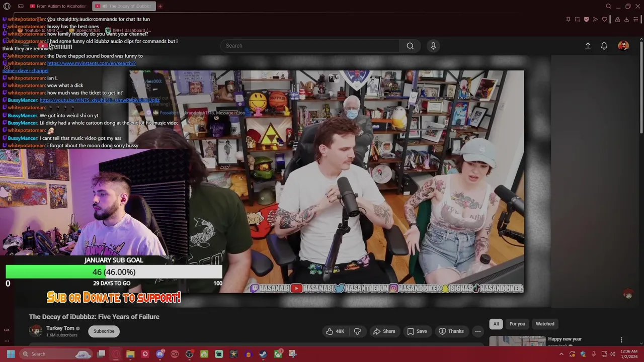The width and height of the screenshot is (644, 362).
Task: Open the Turkey Tom channel name link
Action: (x=60, y=328)
